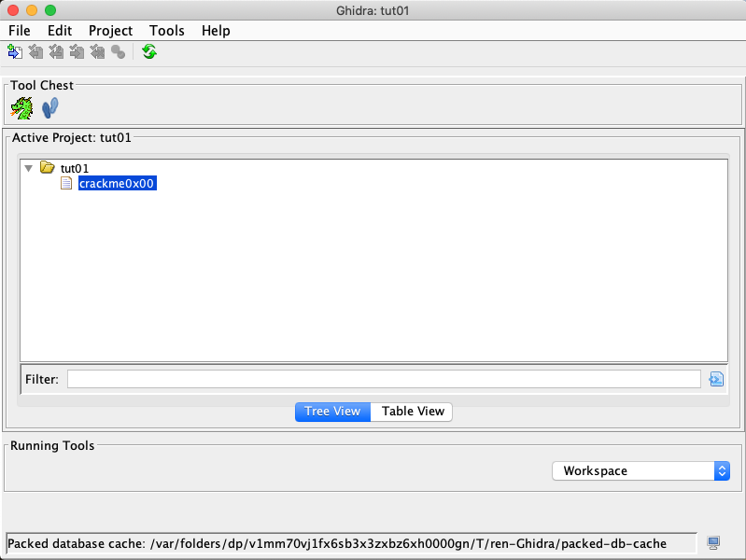Open the File menu
The width and height of the screenshot is (746, 560).
[20, 31]
